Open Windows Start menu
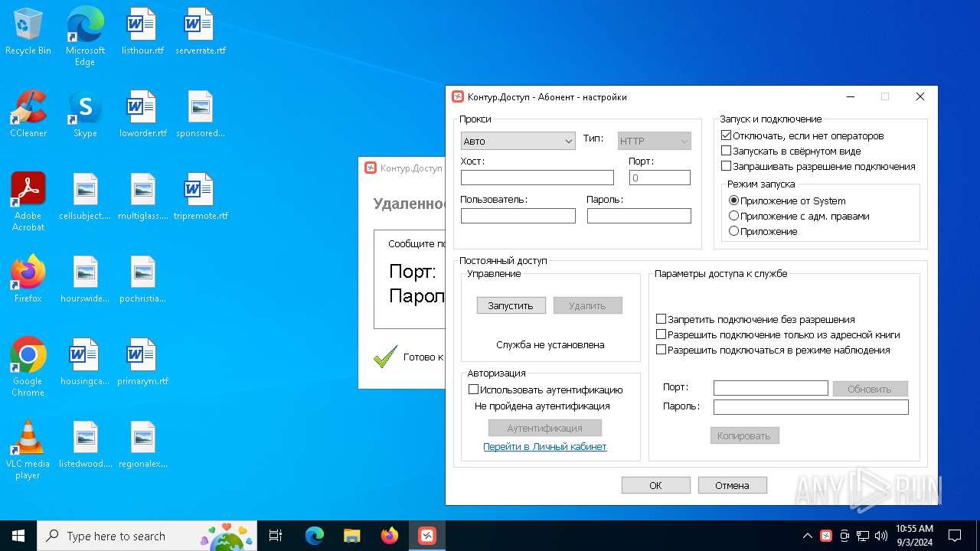Screen dimensions: 980x551 pyautogui.click(x=18, y=536)
